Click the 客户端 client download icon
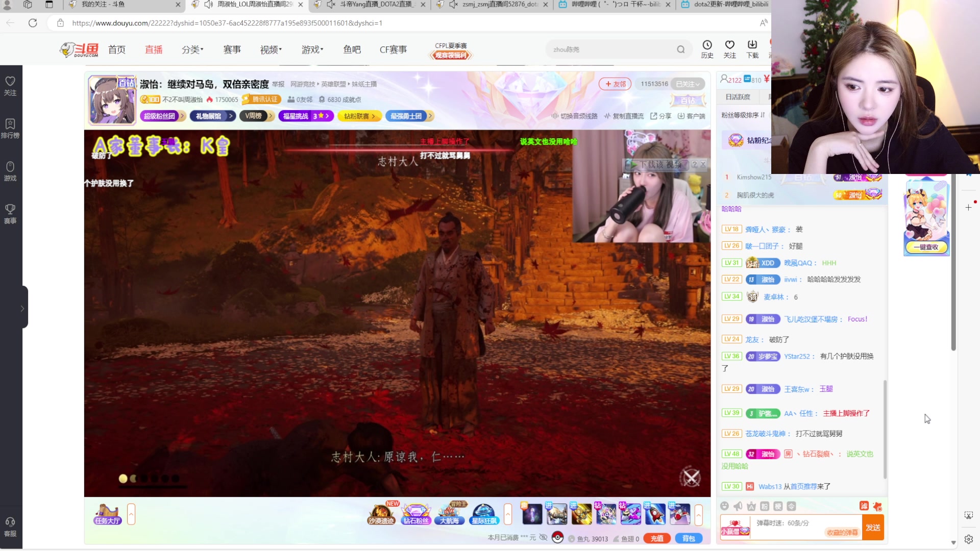This screenshot has width=980, height=551. (x=691, y=116)
